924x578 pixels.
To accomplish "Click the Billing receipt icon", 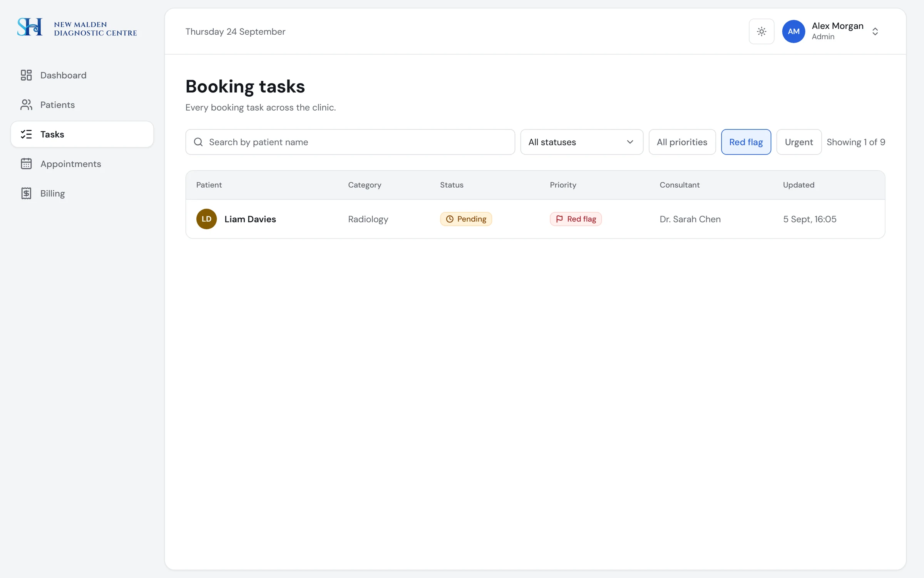I will (x=26, y=193).
